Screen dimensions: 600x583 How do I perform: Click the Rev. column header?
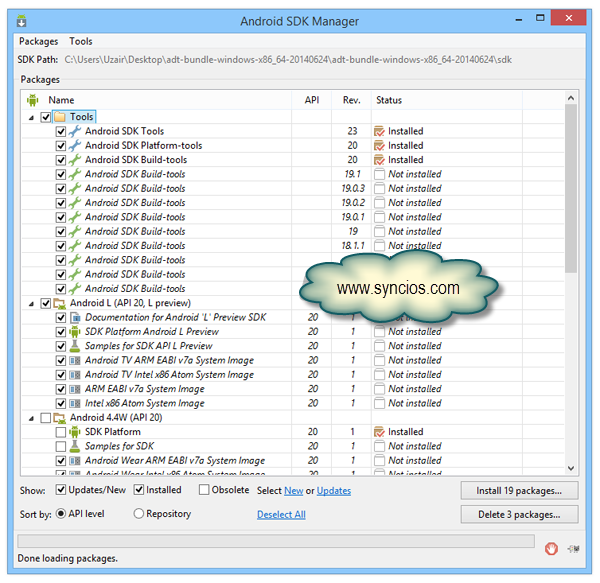coord(352,100)
